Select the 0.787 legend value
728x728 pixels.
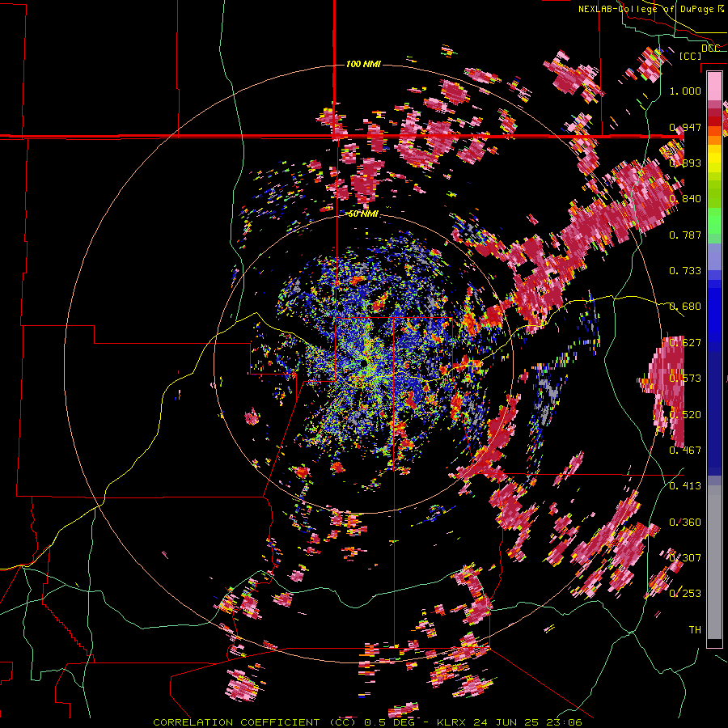point(685,235)
